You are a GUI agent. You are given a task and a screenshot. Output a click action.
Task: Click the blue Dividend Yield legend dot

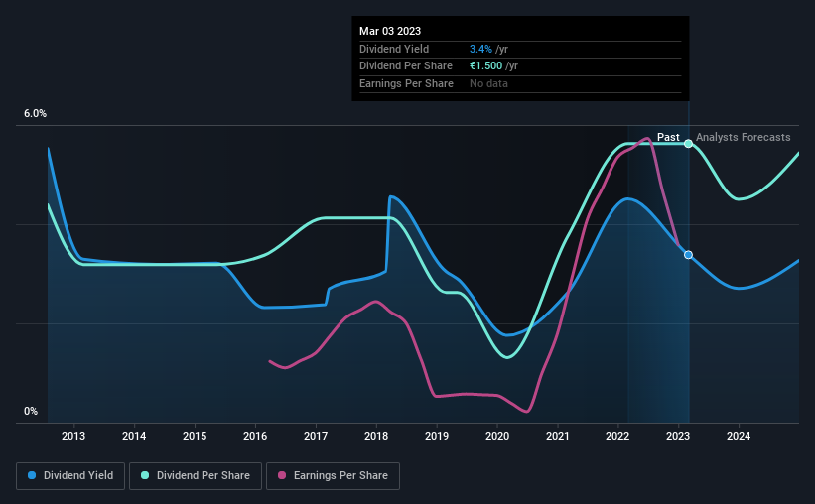pyautogui.click(x=32, y=475)
